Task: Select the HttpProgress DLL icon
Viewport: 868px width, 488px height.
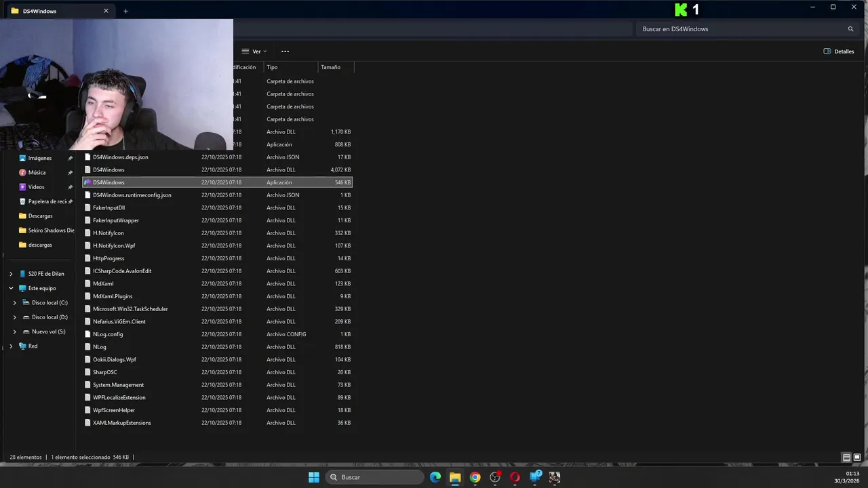Action: 87,258
